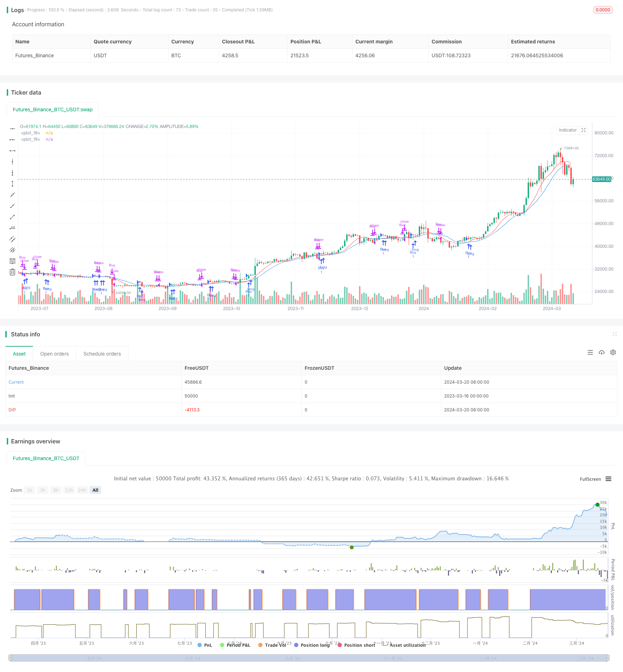Open the Asset tab
The image size is (623, 672).
(x=19, y=354)
